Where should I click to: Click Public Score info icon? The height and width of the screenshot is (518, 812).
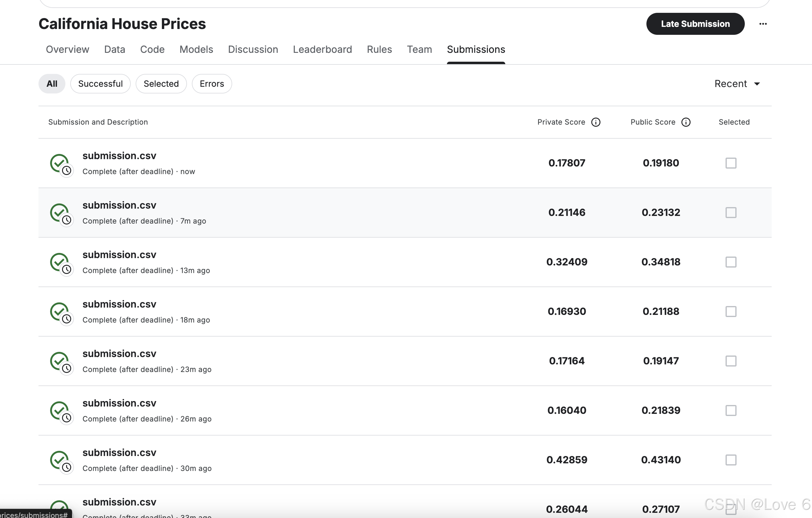686,122
